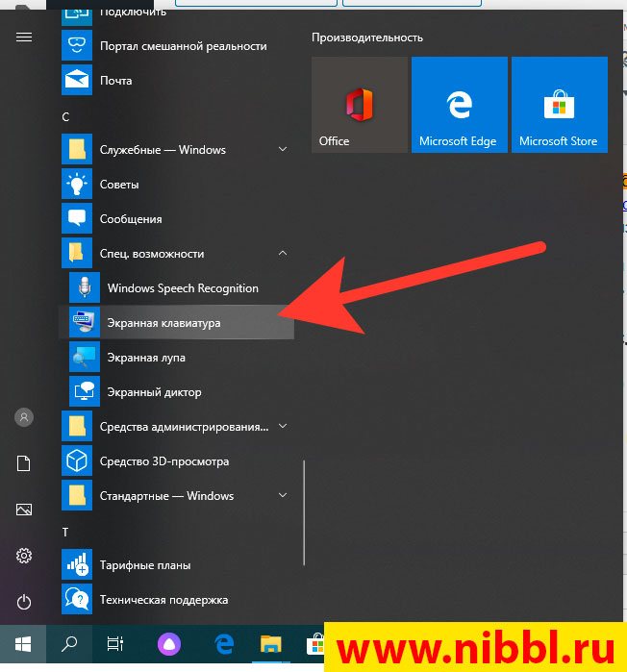Click the Экранный диктор narrator icon

pos(85,391)
